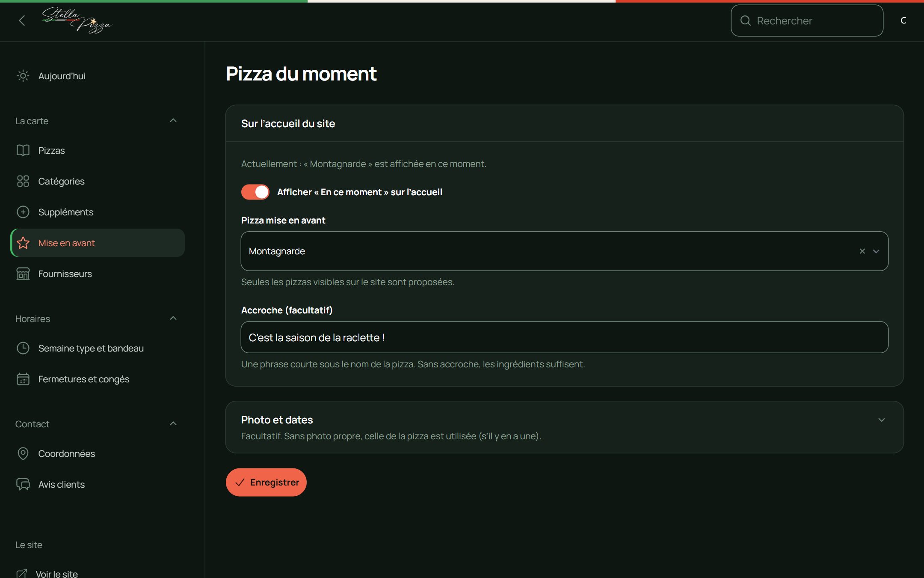Image resolution: width=924 pixels, height=578 pixels.
Task: Click the sun icon for Aujourd'hui
Action: coord(23,76)
